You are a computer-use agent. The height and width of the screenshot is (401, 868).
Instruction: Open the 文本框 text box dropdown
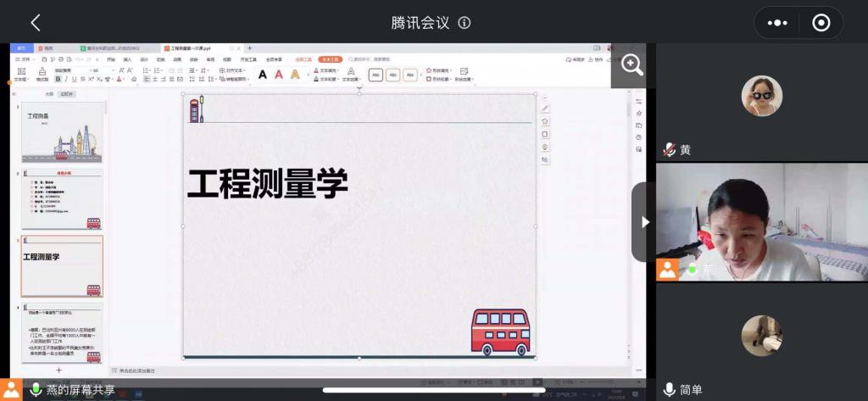pyautogui.click(x=21, y=79)
